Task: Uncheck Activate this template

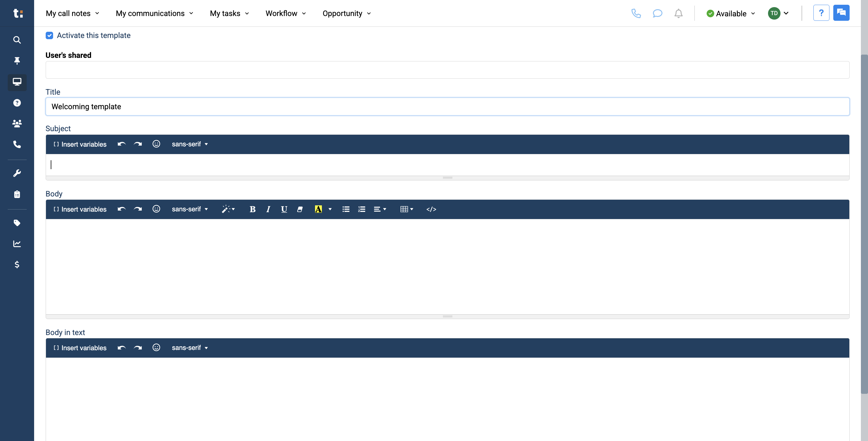Action: pos(49,35)
